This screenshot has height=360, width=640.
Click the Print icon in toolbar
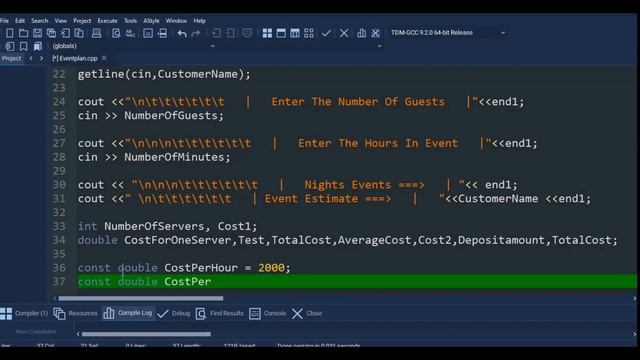click(x=96, y=33)
